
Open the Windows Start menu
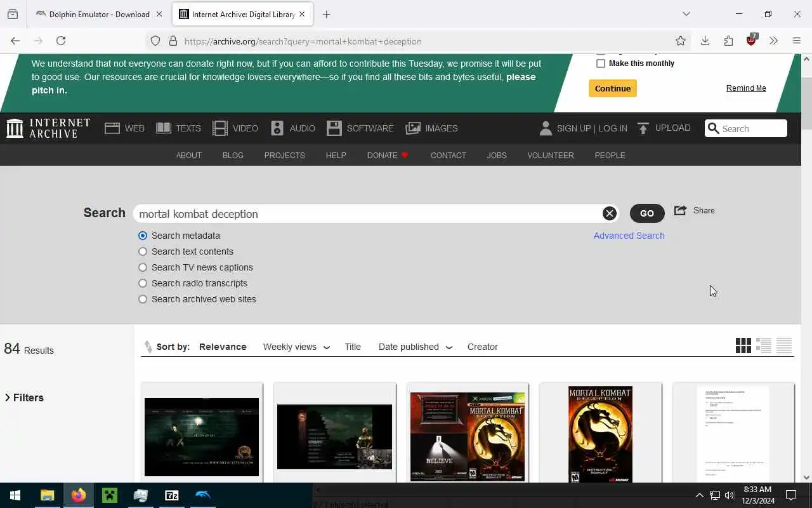coord(15,495)
